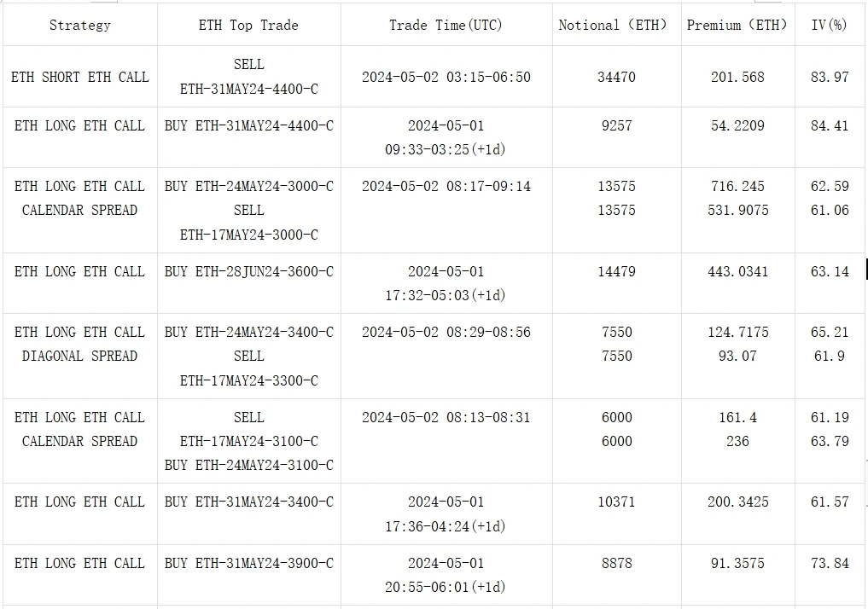
Task: Select trade time 2024-05-02 08:29-08:56
Action: (446, 332)
